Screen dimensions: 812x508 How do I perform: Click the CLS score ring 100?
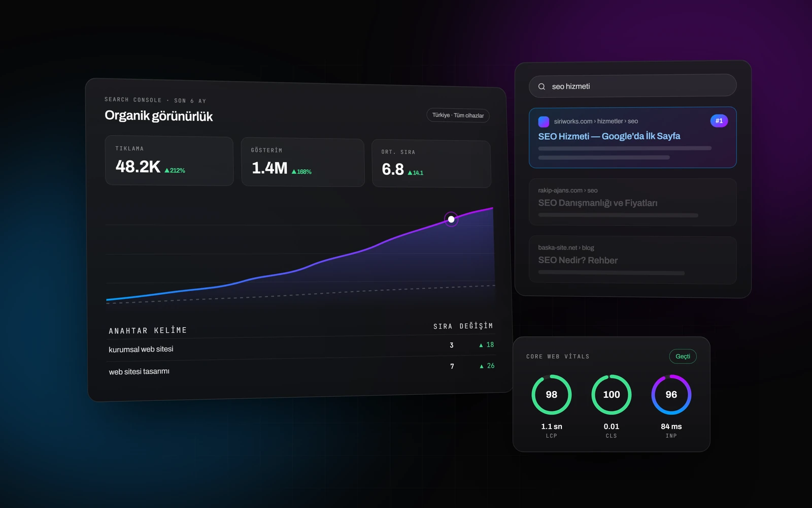pyautogui.click(x=612, y=395)
